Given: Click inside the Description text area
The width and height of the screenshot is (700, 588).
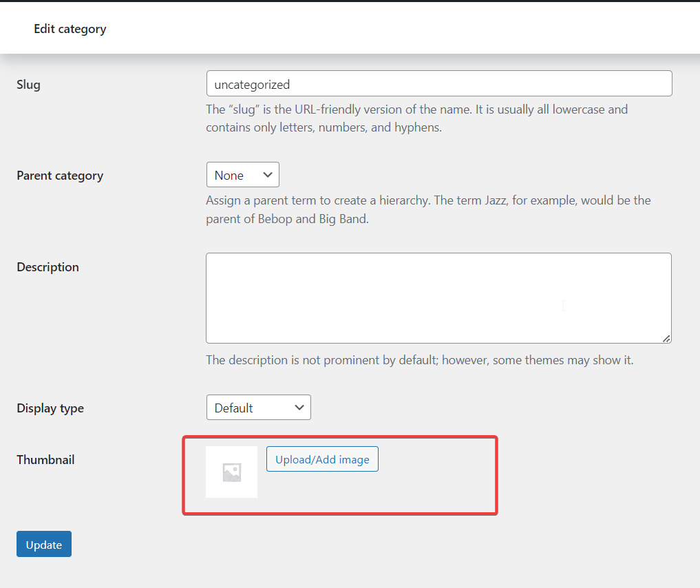Looking at the screenshot, I should pyautogui.click(x=438, y=297).
